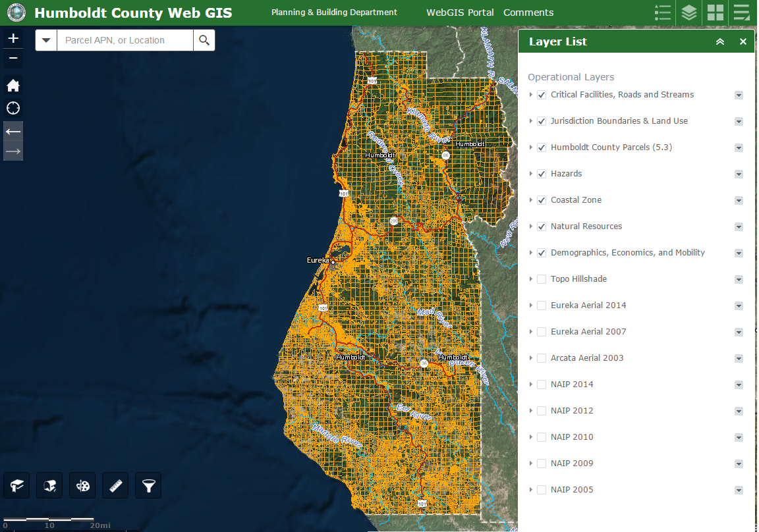Viewport: 759px width, 532px height.
Task: Turn on the NAIP 2014 layer
Action: tap(541, 385)
